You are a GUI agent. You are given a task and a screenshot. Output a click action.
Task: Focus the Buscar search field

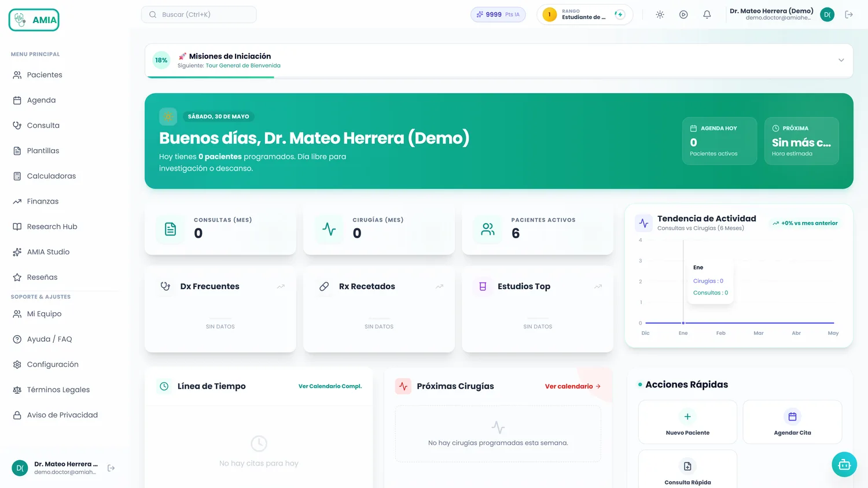199,14
